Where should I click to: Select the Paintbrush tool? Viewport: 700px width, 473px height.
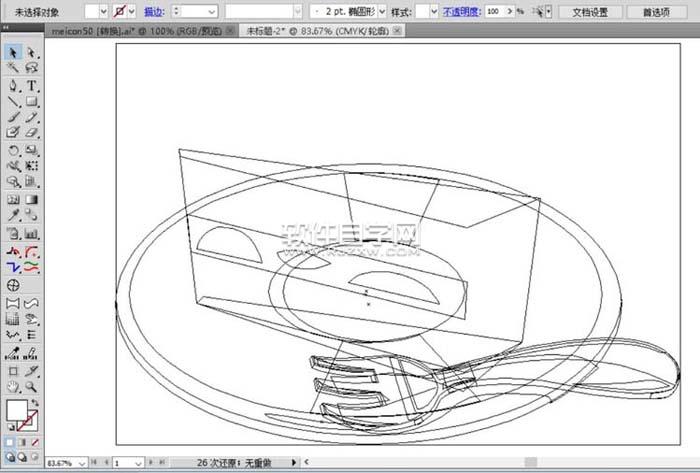13,117
